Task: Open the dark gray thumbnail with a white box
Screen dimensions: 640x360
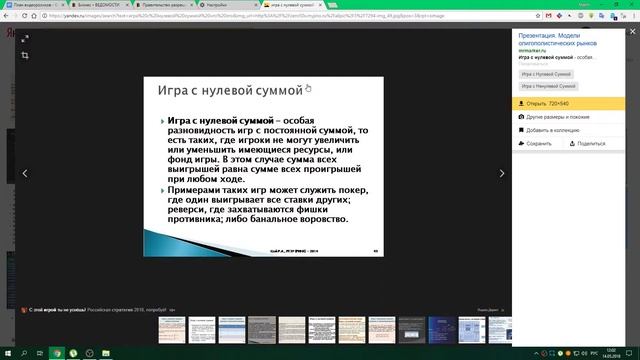Action: [412, 330]
